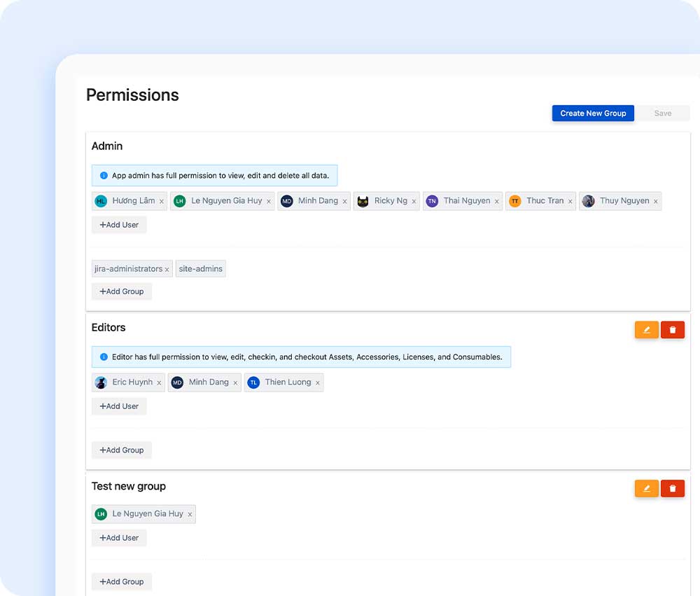
Task: Click the Permissions page heading
Action: [x=132, y=95]
